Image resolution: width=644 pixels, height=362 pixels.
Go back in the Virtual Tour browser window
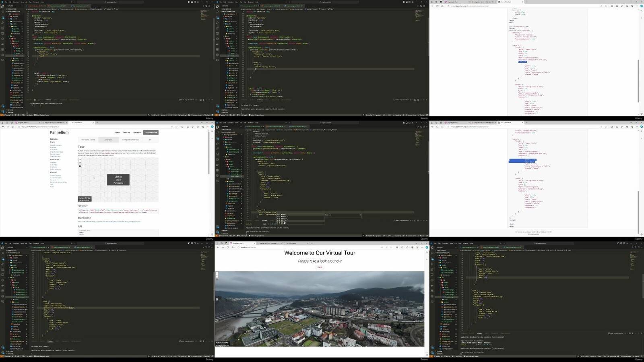[x=218, y=247]
